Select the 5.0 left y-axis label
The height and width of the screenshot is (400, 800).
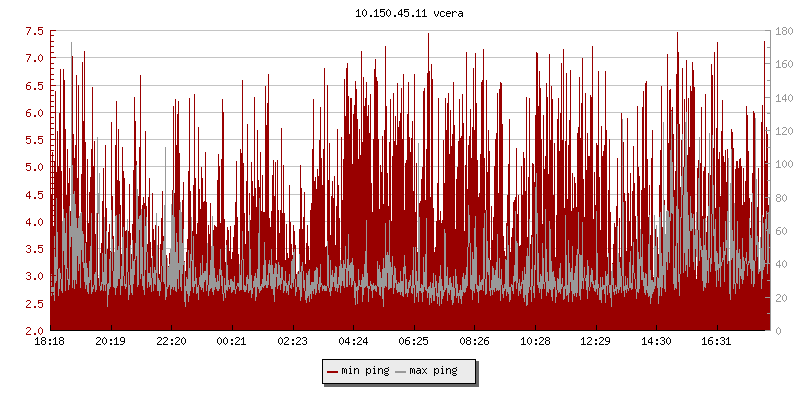pyautogui.click(x=33, y=167)
